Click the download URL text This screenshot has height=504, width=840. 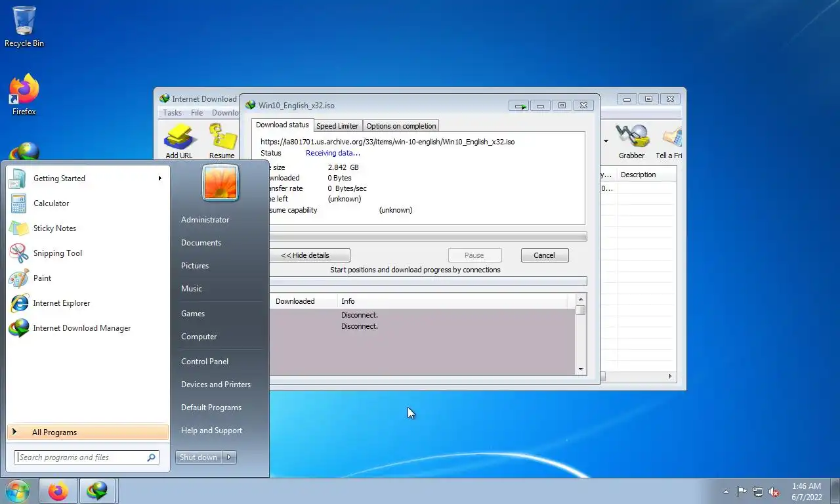387,141
